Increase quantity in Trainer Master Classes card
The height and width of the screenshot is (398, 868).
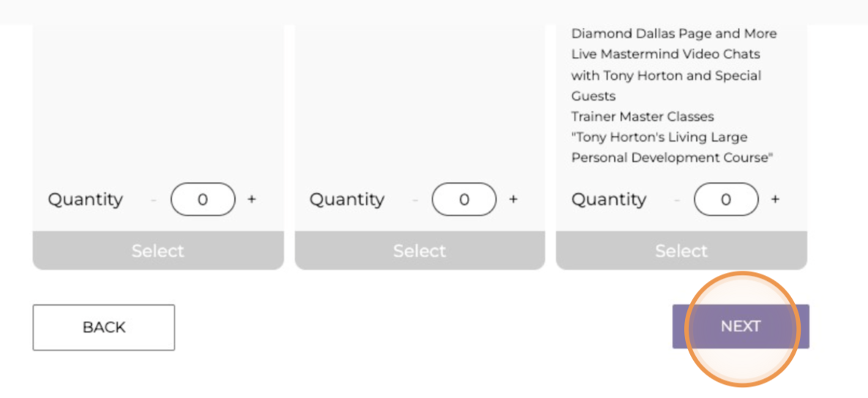[x=775, y=199]
